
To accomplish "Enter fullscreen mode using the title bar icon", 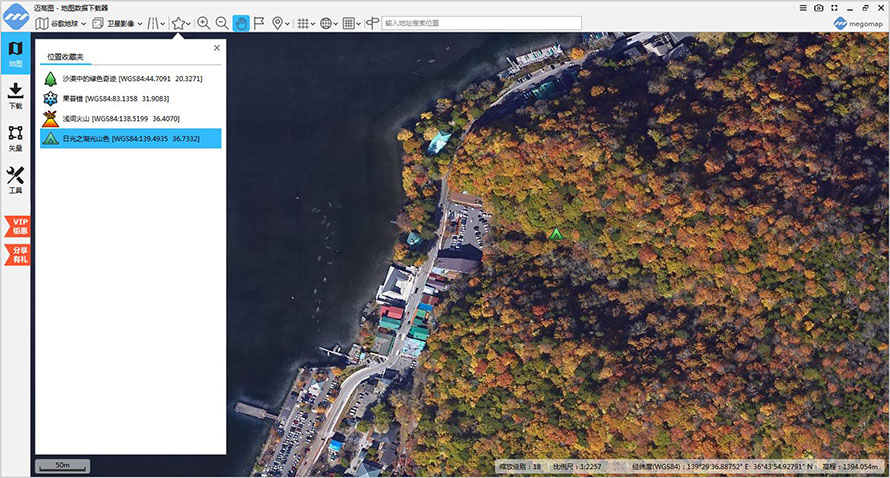I will pyautogui.click(x=834, y=7).
